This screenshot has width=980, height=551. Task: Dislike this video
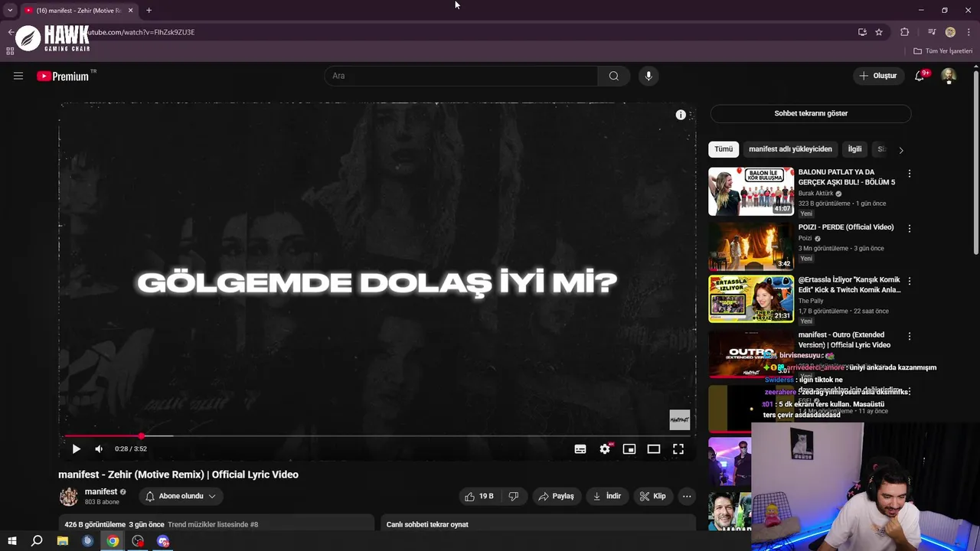coord(513,496)
